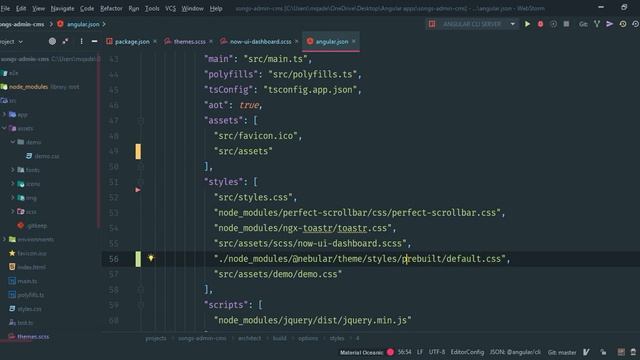The image size is (640, 360).
Task: Click the red gutter marker near line 51
Action: pyautogui.click(x=138, y=190)
